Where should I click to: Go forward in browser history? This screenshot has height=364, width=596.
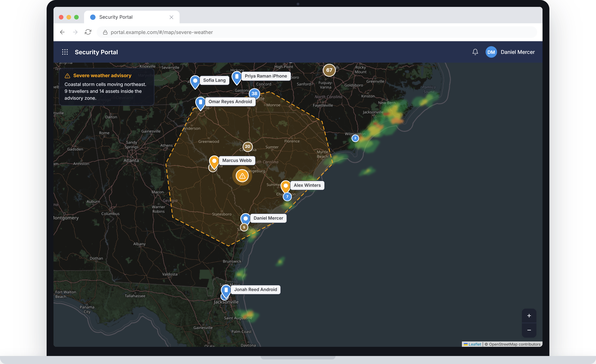pos(75,32)
